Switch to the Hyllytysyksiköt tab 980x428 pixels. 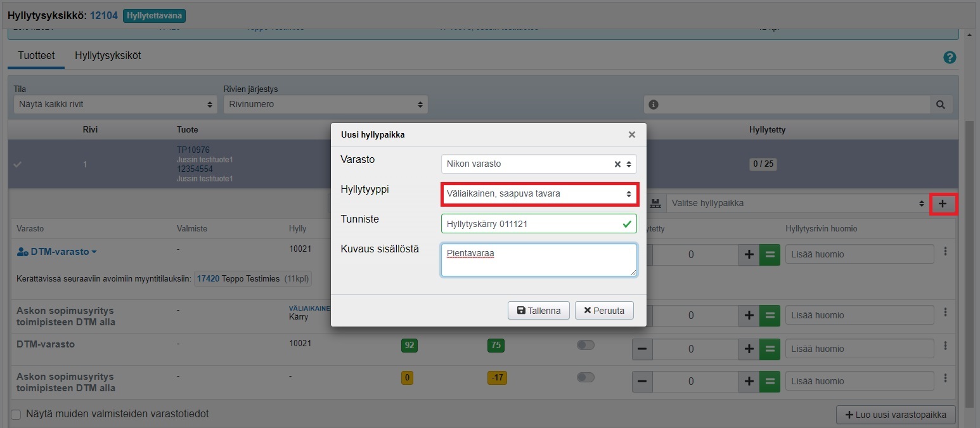point(108,56)
